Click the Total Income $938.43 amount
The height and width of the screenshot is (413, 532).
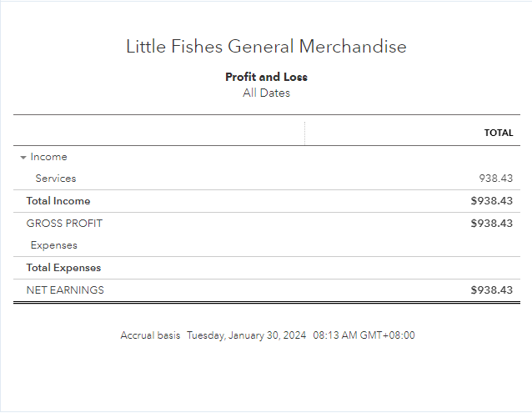pos(491,201)
